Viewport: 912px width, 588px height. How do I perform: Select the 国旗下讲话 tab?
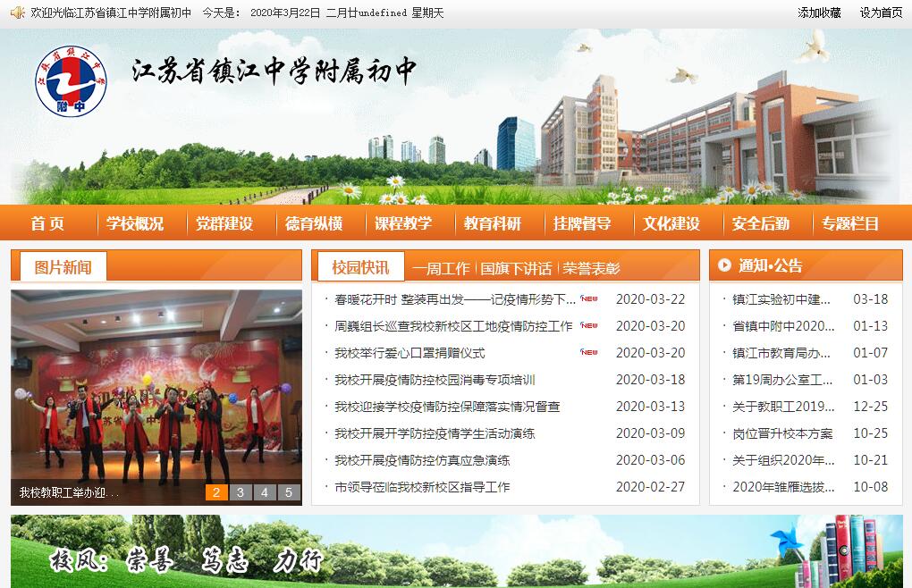pos(516,268)
